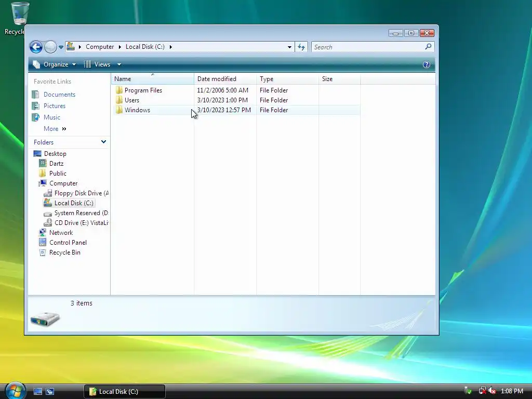The width and height of the screenshot is (532, 399).
Task: Click the taskbar clock 1:08 PM
Action: pos(512,391)
